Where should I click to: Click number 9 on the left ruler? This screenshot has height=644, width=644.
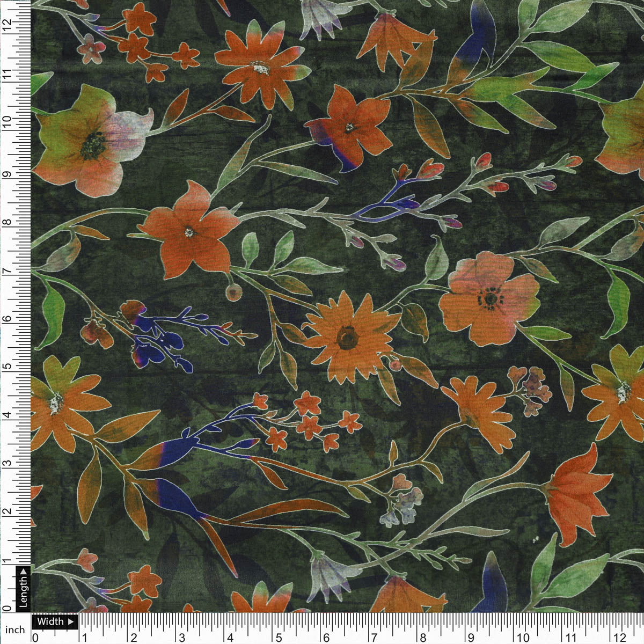(x=8, y=174)
